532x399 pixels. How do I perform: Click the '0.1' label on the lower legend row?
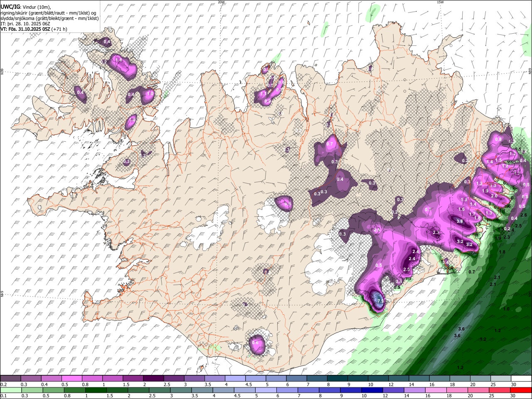point(3,396)
